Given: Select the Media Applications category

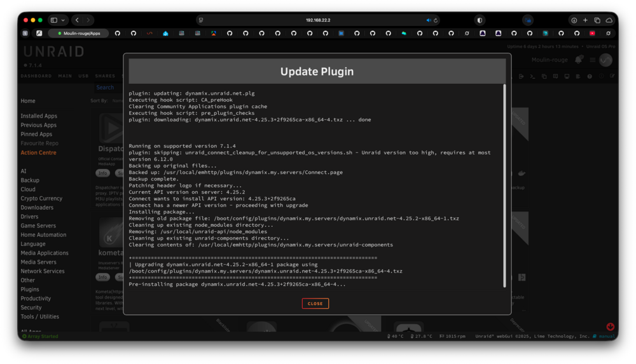Looking at the screenshot, I should pos(45,253).
